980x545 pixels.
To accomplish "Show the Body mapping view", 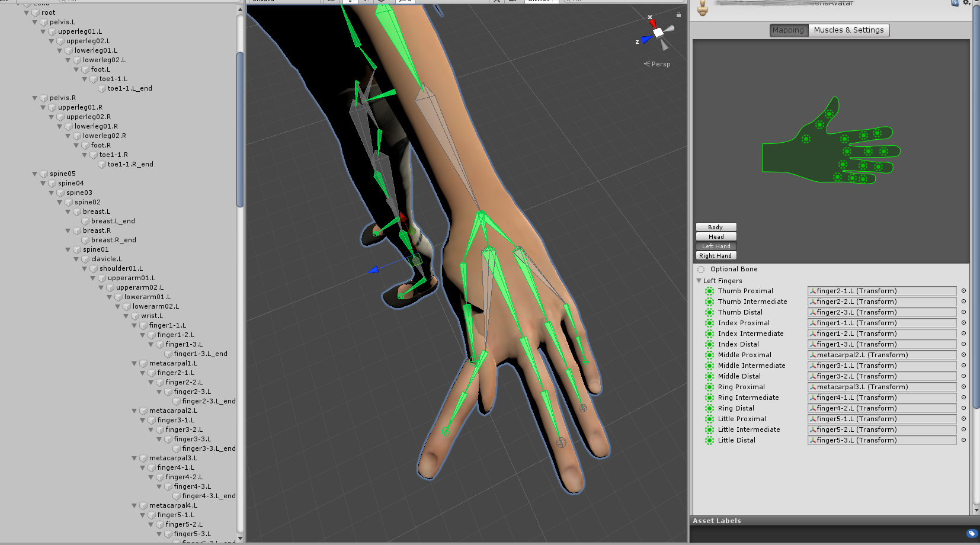I will tap(716, 227).
